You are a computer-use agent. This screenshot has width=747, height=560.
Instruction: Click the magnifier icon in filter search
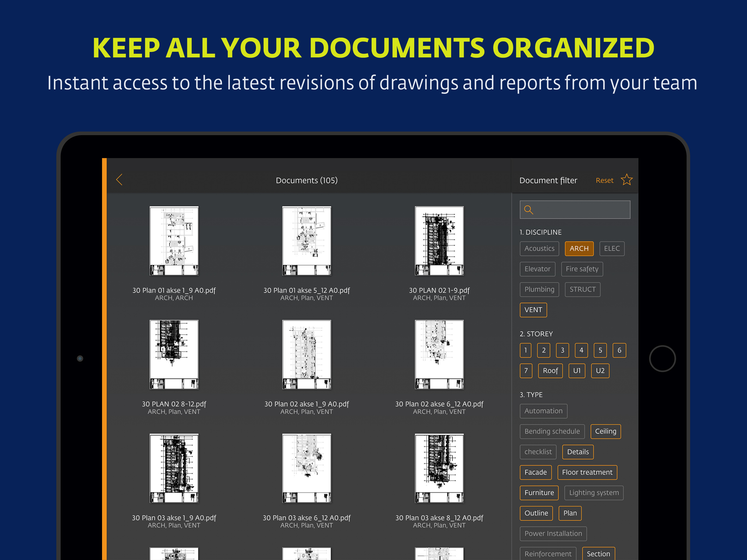[x=529, y=210]
